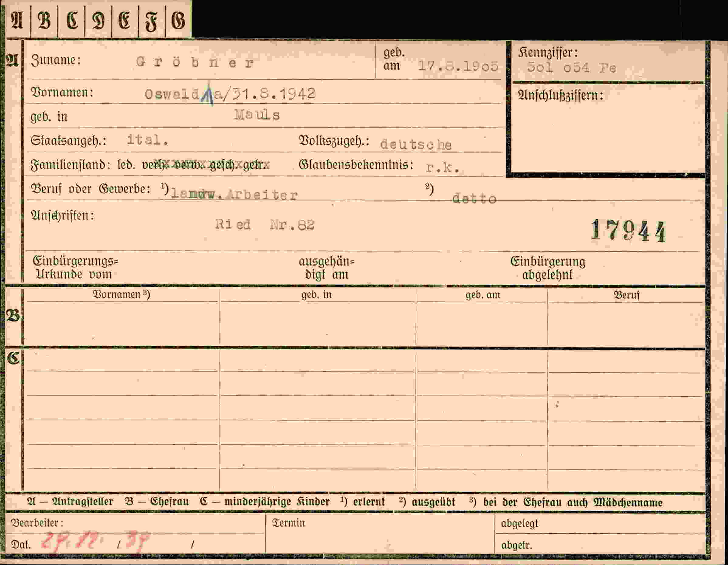Select index tab letter C
The image size is (728, 565).
tap(71, 21)
